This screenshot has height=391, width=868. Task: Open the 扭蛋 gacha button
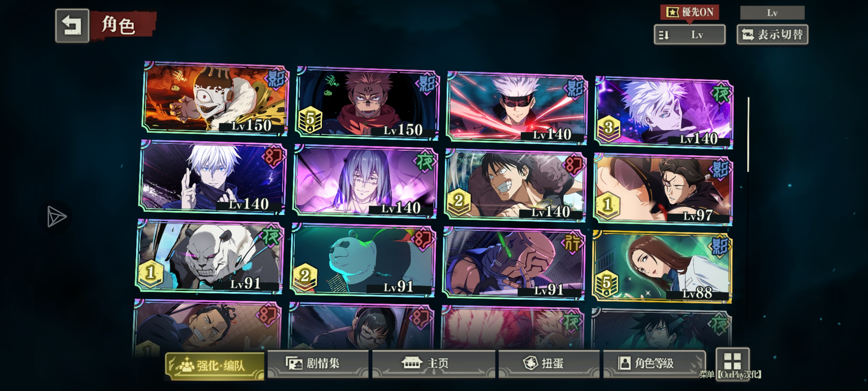pos(549,363)
